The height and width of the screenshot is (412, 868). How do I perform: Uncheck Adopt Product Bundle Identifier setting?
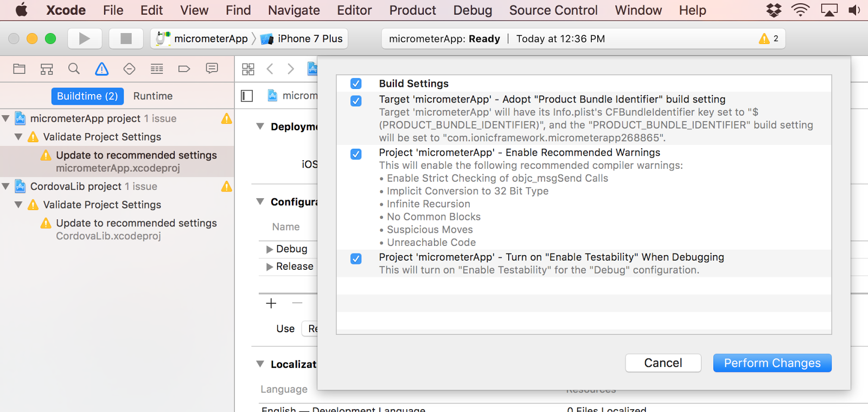(356, 101)
